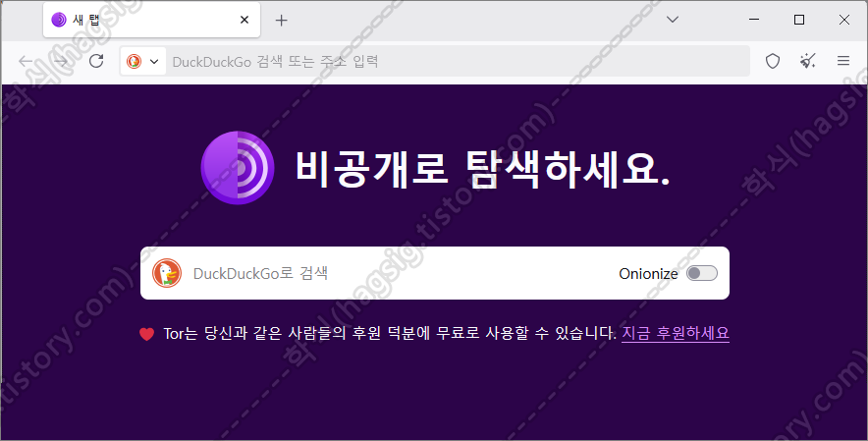Toggle the Onionize switch
Viewport: 868px width, 441px height.
pyautogui.click(x=702, y=273)
